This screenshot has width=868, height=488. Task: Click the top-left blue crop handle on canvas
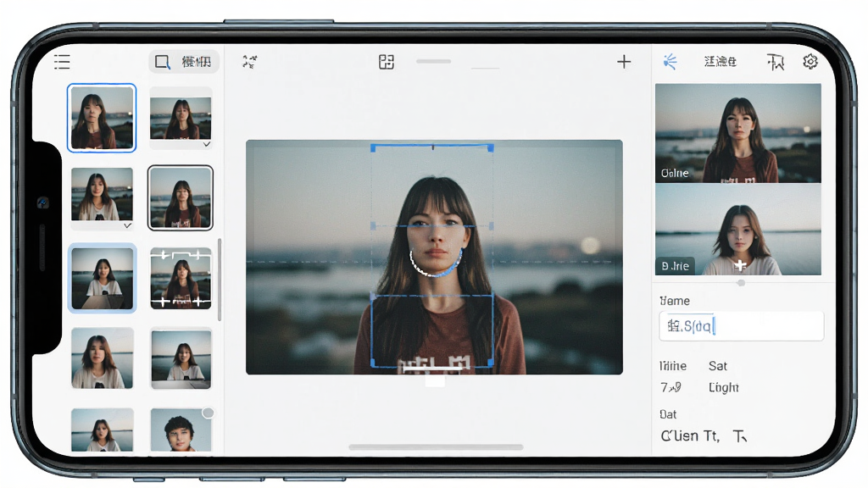pos(373,147)
